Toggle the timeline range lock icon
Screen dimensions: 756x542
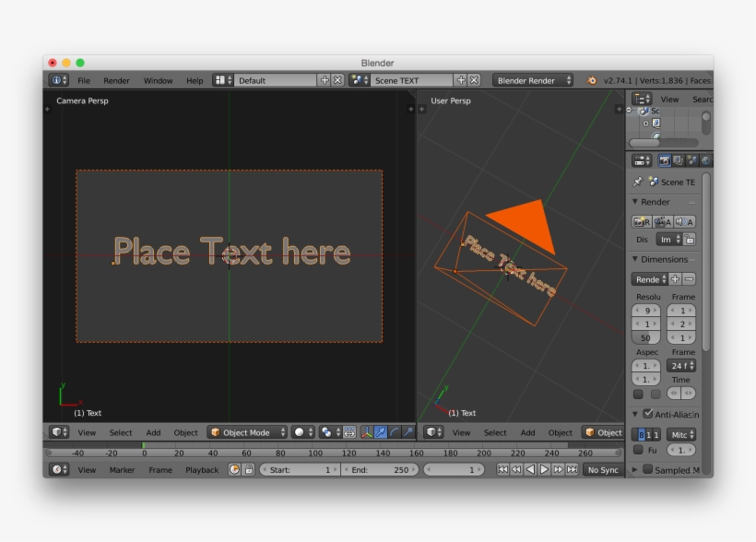[249, 469]
